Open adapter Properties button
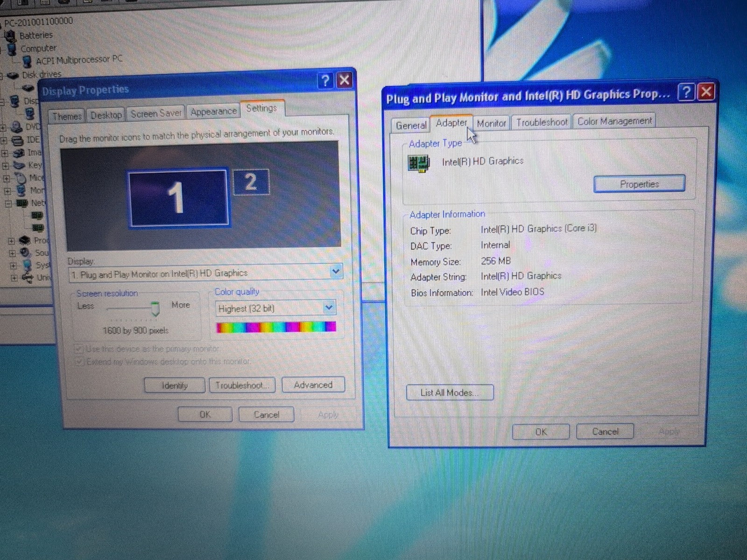The height and width of the screenshot is (560, 747). (639, 184)
